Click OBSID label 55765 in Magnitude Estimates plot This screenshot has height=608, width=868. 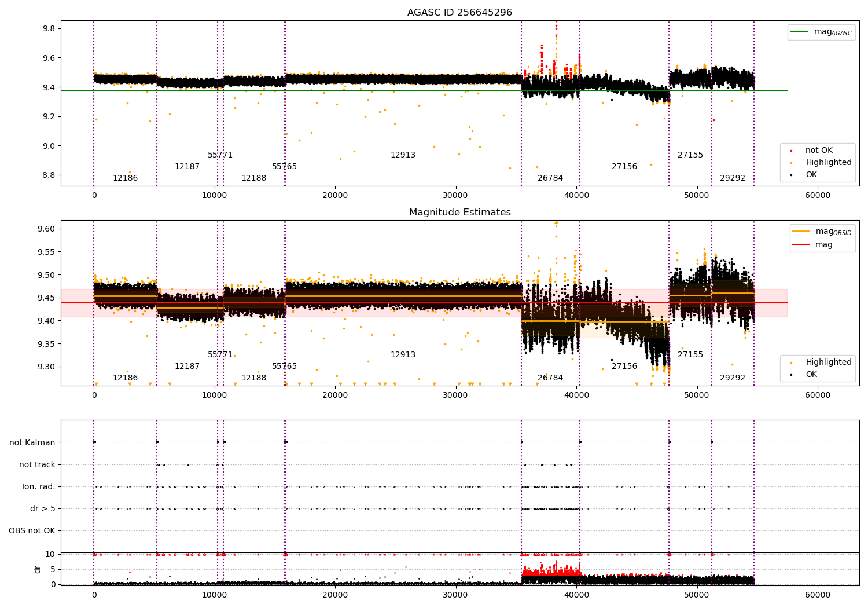coord(285,367)
